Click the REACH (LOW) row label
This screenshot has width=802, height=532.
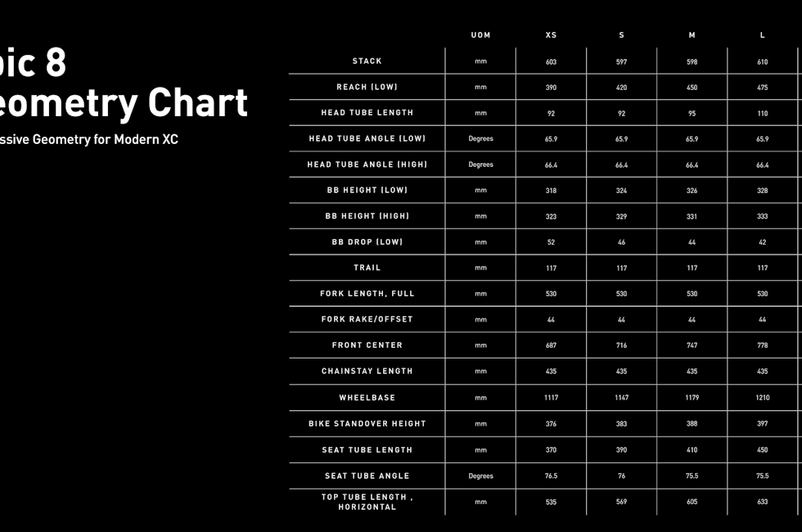click(x=367, y=88)
